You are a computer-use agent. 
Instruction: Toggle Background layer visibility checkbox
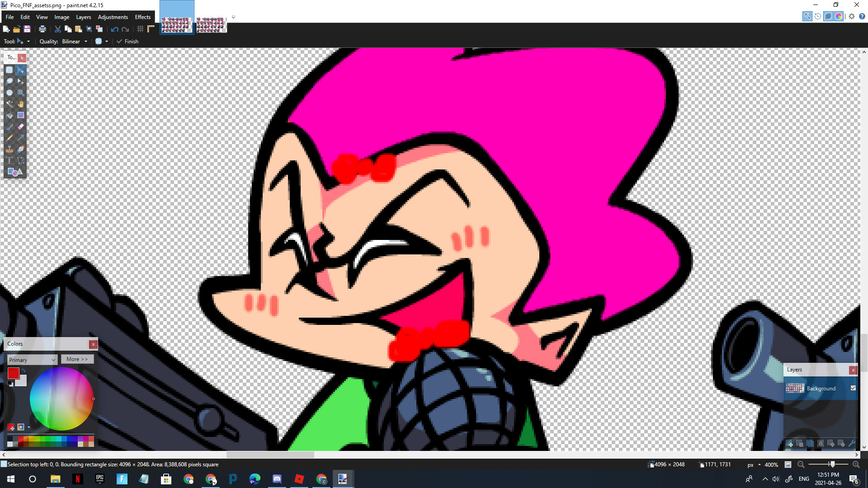click(853, 388)
